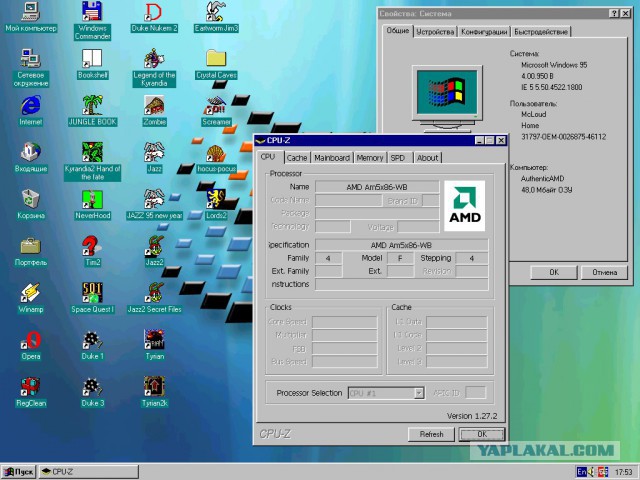Click the AMD logo in CPU-Z
The image size is (640, 480).
(464, 206)
